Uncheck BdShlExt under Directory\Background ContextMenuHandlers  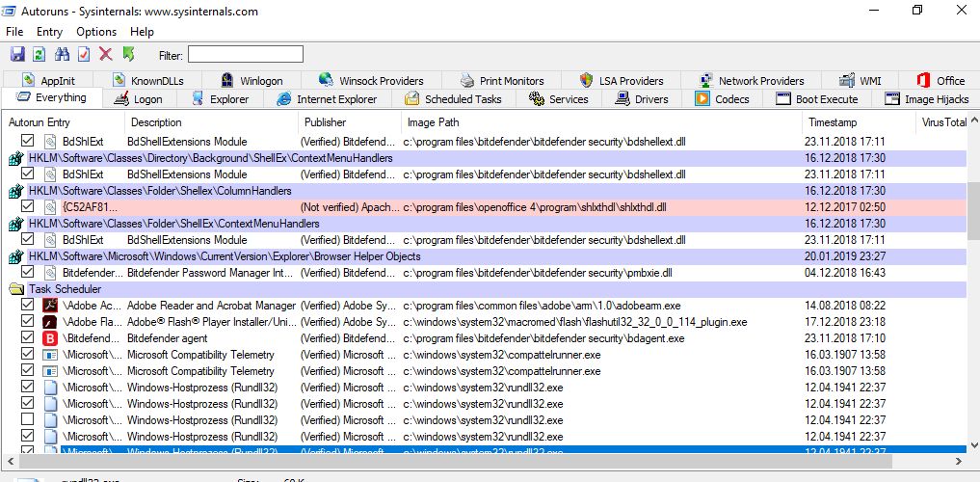27,174
